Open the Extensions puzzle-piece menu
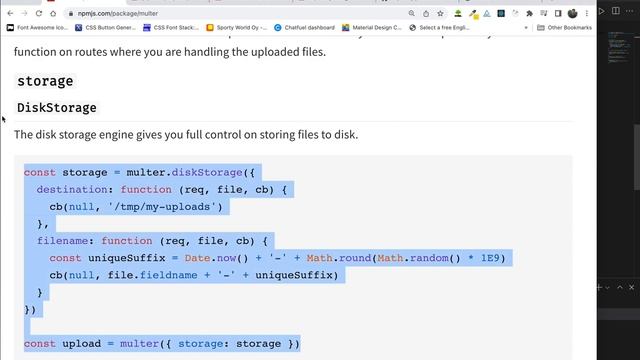The image size is (640, 360). pos(529,13)
